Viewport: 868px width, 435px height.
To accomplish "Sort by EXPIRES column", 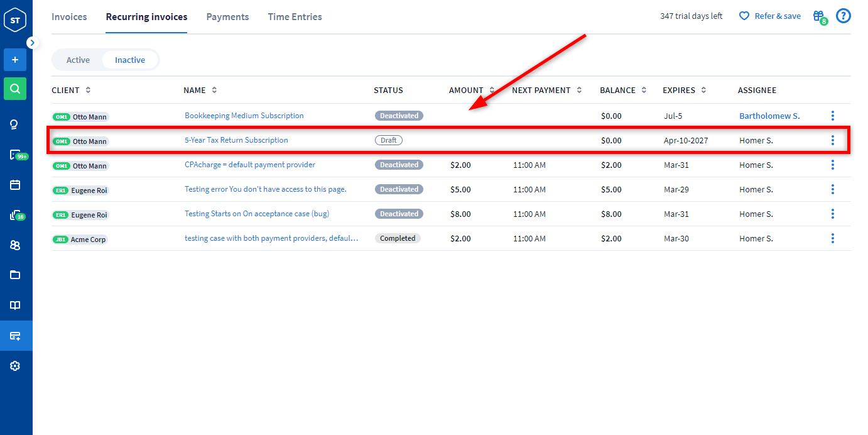I will click(685, 90).
